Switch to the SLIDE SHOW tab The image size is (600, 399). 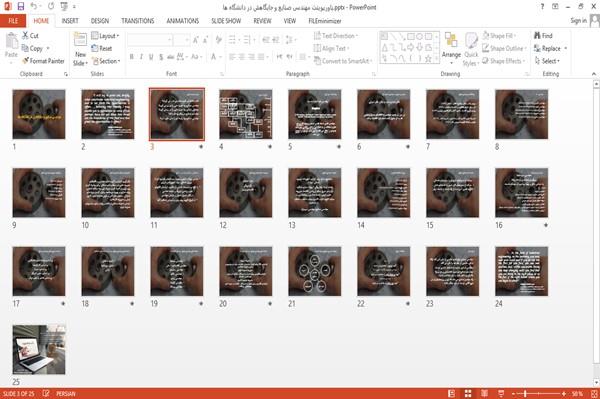point(226,21)
